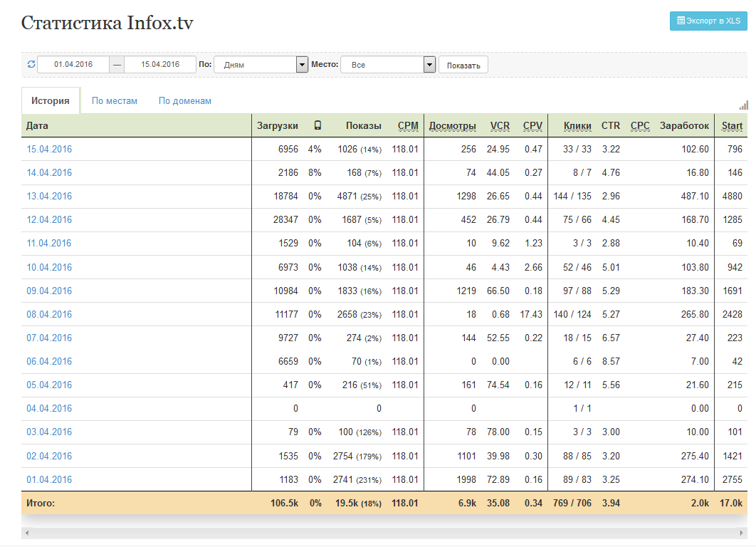Image resolution: width=756 pixels, height=547 pixels.
Task: Click the total loads 106.5k
Action: (x=285, y=503)
